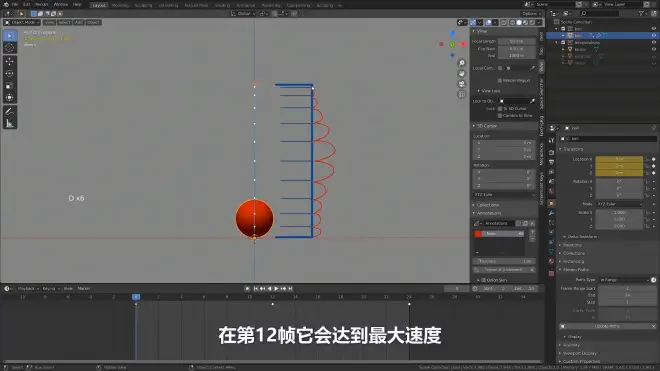This screenshot has height=371, width=660.
Task: Click the play animation button
Action: point(277,288)
